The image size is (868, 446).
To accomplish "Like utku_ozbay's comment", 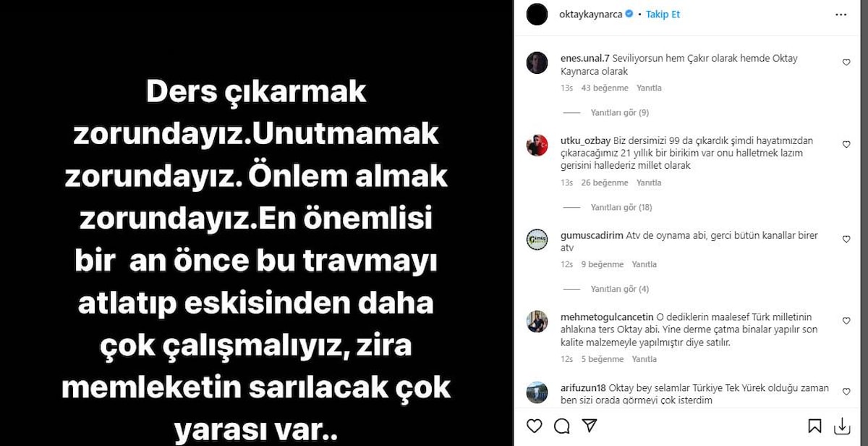I will tap(846, 145).
